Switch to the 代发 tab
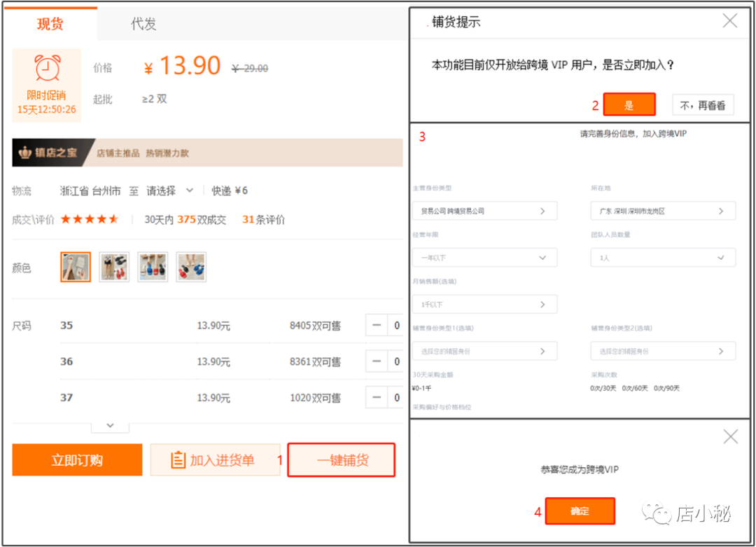The height and width of the screenshot is (547, 756). 143,24
